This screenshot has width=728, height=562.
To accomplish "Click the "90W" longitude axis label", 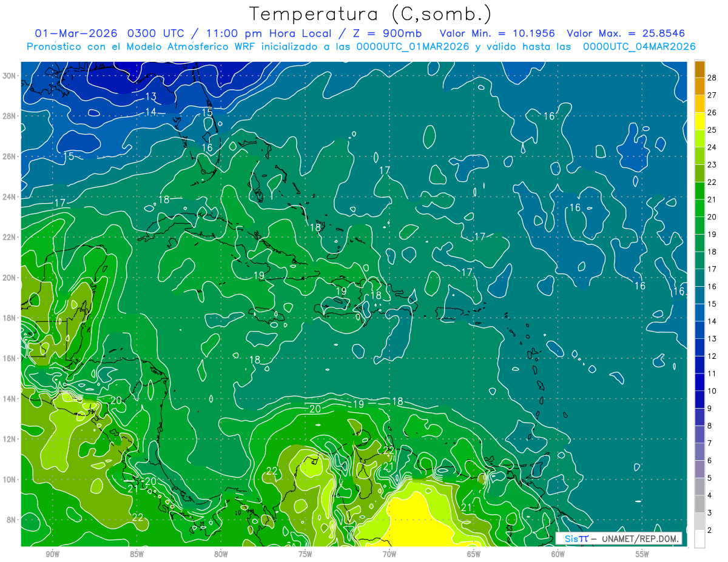I will point(52,555).
